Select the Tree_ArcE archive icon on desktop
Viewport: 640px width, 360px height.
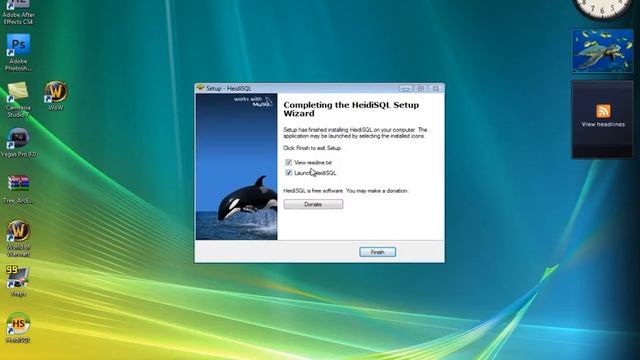point(18,189)
